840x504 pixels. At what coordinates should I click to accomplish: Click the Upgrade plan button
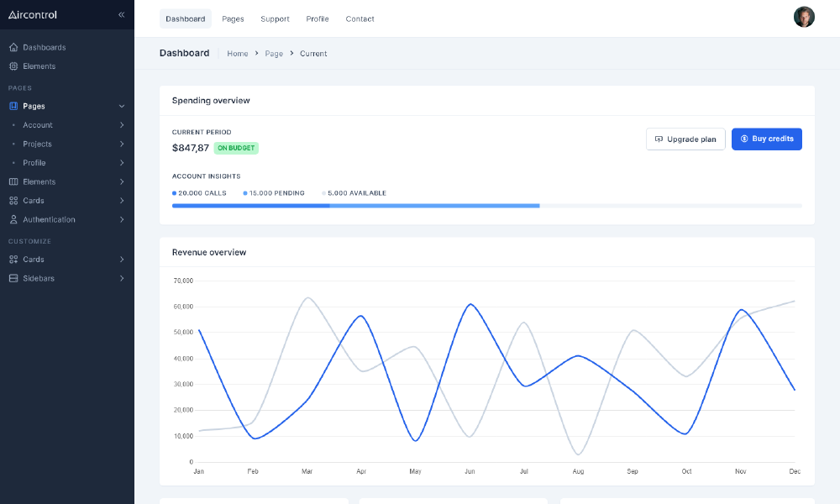click(685, 139)
